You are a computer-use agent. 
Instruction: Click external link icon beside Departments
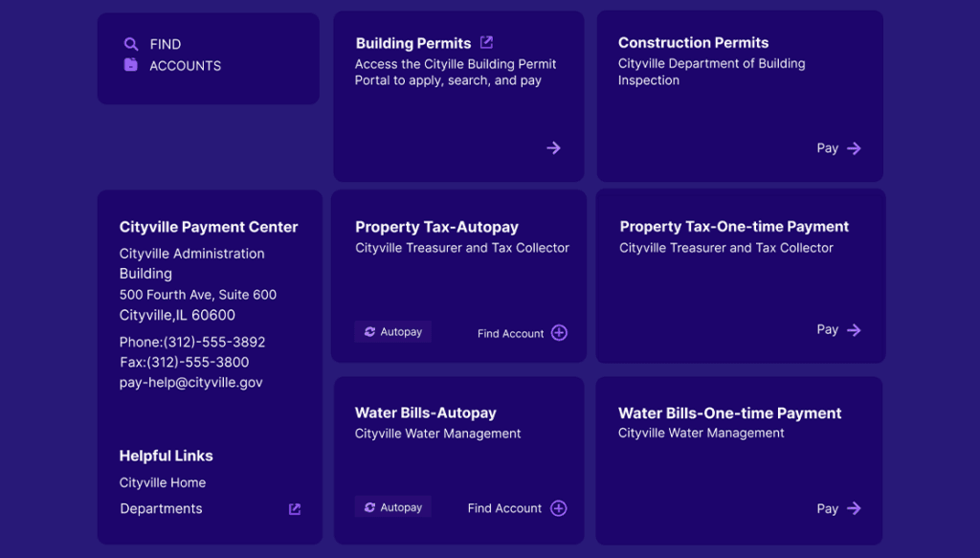295,509
